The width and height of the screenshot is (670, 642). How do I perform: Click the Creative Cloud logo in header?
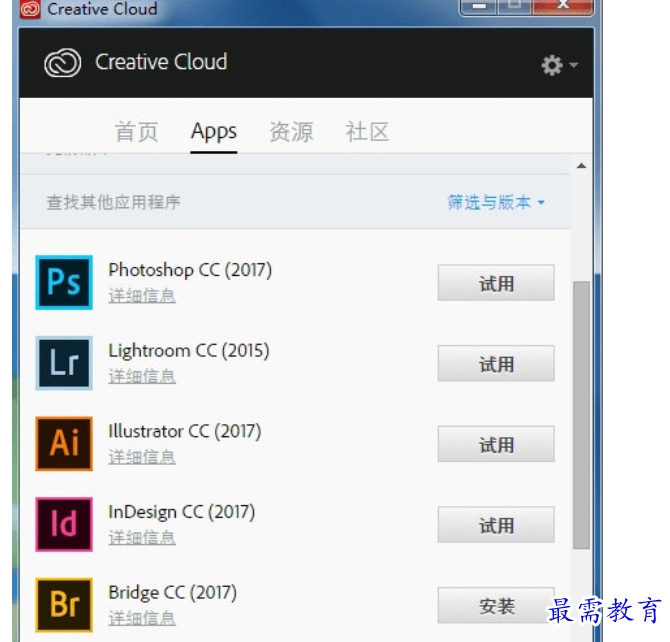63,63
